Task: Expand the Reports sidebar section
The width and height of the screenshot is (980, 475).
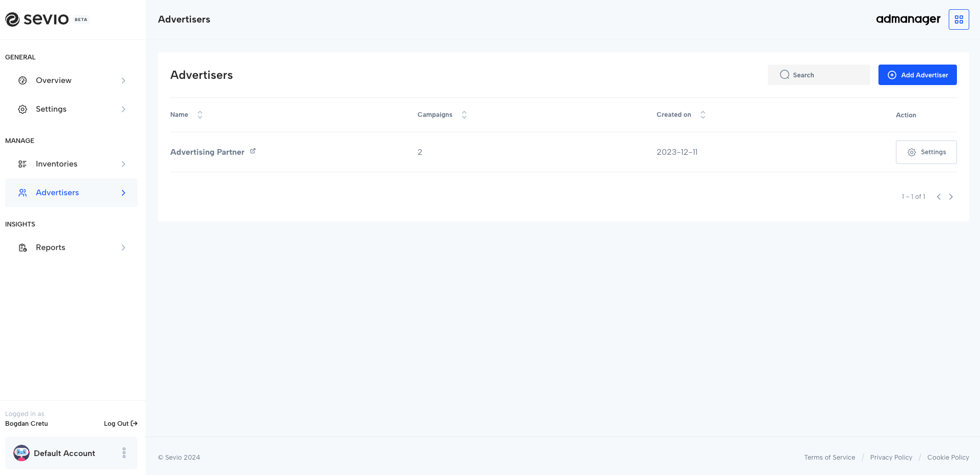Action: (123, 247)
